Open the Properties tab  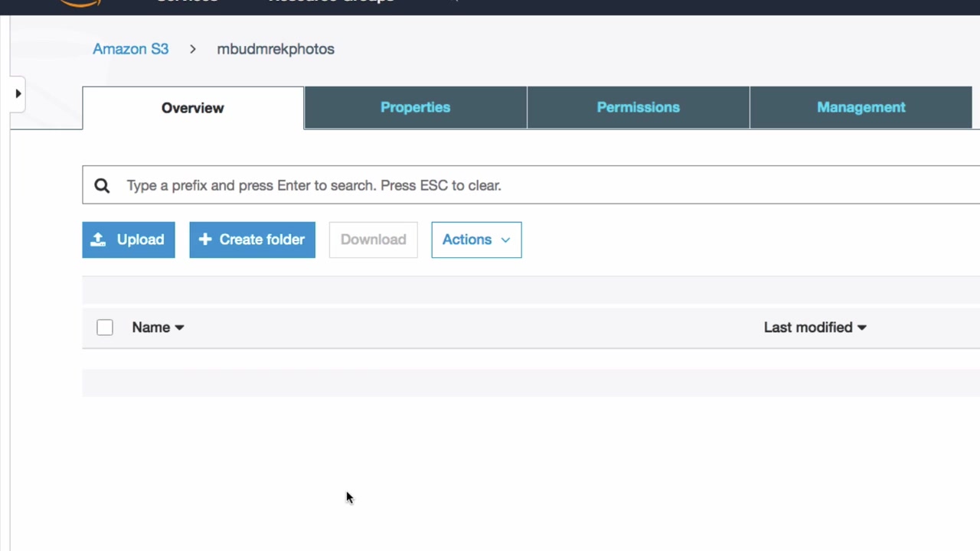click(416, 107)
